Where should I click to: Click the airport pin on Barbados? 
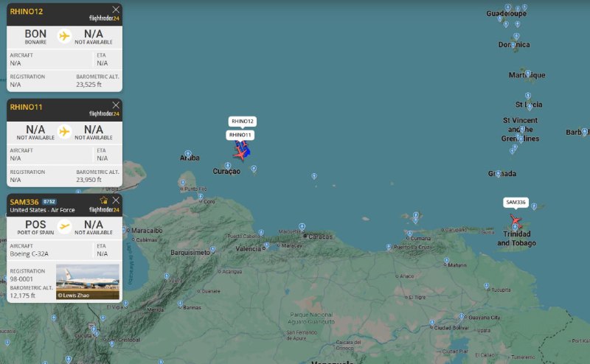point(584,132)
